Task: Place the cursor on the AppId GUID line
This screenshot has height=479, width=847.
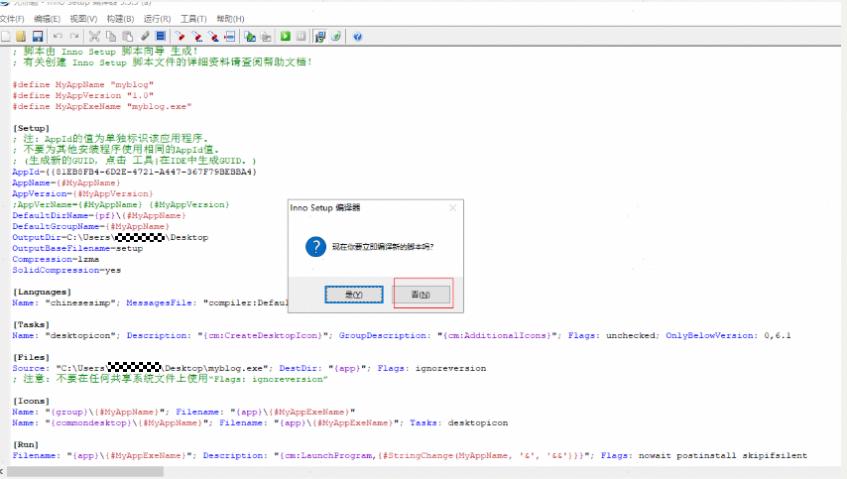Action: (x=135, y=172)
